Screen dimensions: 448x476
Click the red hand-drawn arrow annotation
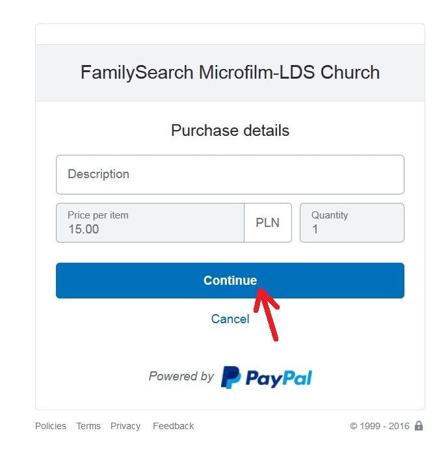point(267,315)
